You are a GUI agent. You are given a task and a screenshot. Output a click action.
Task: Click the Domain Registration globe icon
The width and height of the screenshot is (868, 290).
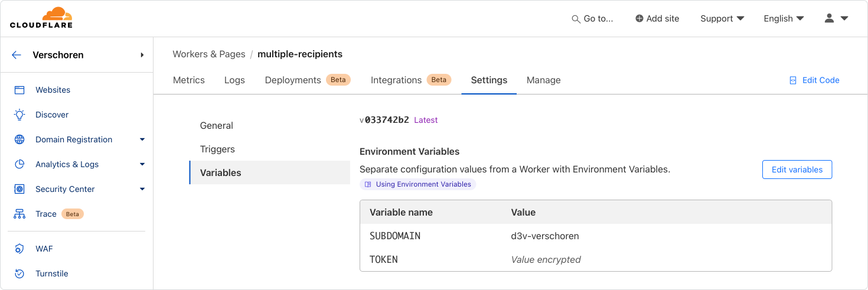click(x=19, y=139)
